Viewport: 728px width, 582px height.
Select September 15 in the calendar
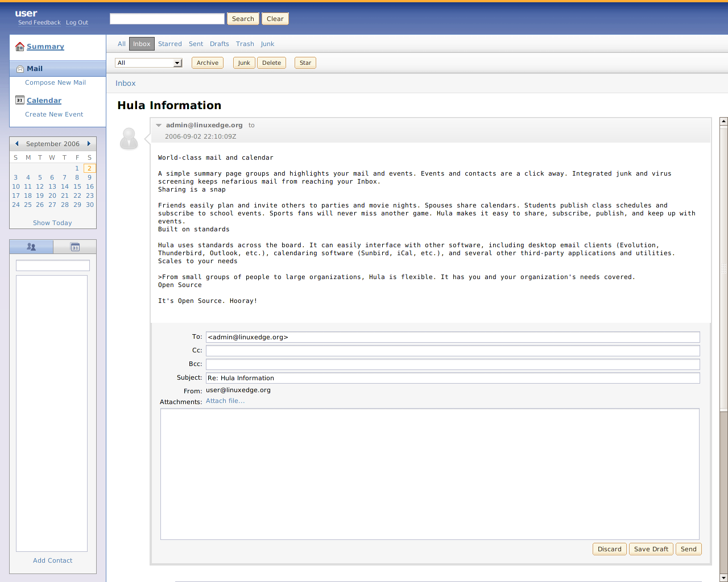(x=77, y=186)
